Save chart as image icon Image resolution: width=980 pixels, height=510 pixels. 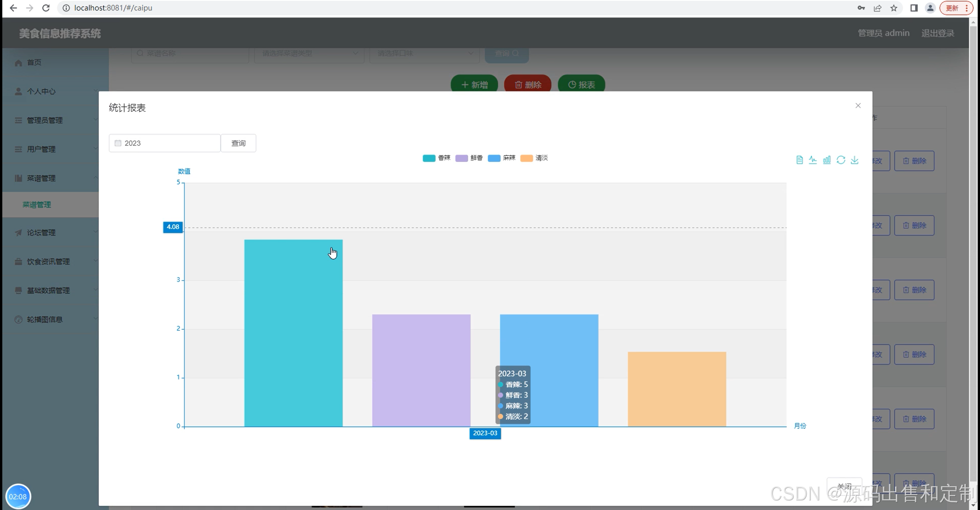click(854, 160)
